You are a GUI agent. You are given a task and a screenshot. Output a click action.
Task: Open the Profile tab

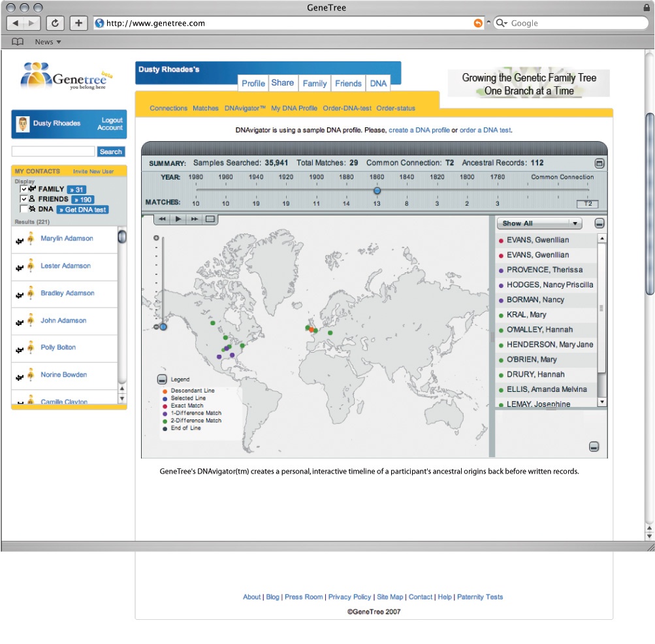tap(253, 83)
